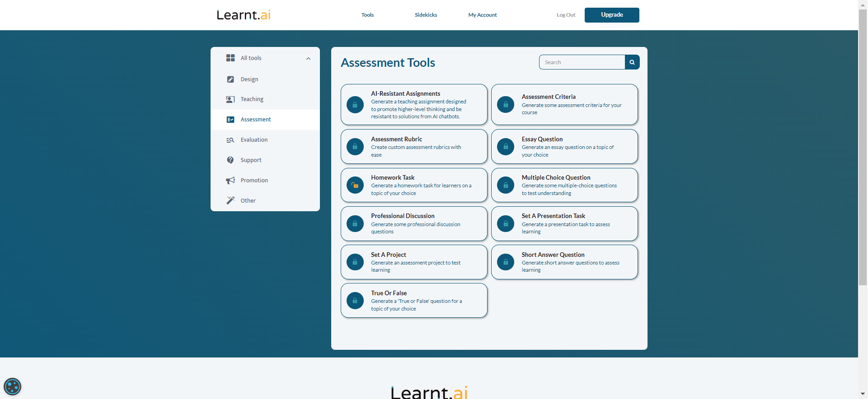The height and width of the screenshot is (399, 868).
Task: Click the search magnifier button
Action: tap(632, 62)
